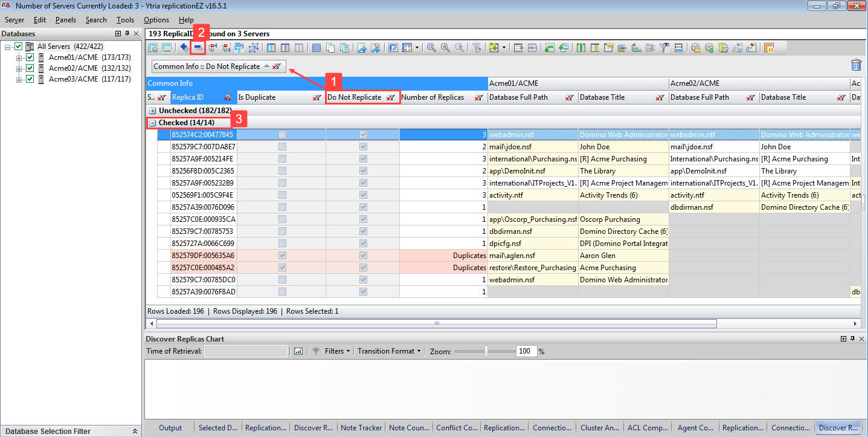Viewport: 868px width, 437px height.
Task: Click the filter icon on the Replica ID column header
Action: pyautogui.click(x=228, y=97)
